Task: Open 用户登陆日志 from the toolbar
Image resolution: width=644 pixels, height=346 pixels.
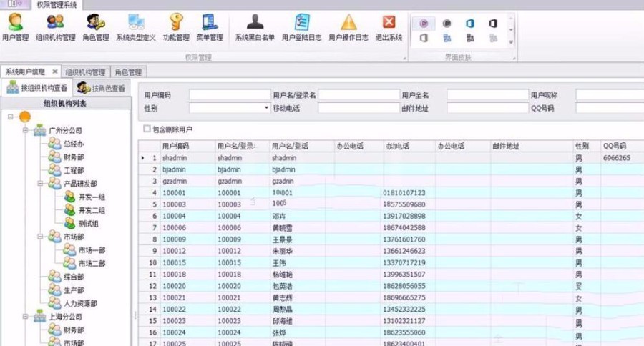Action: 301,27
